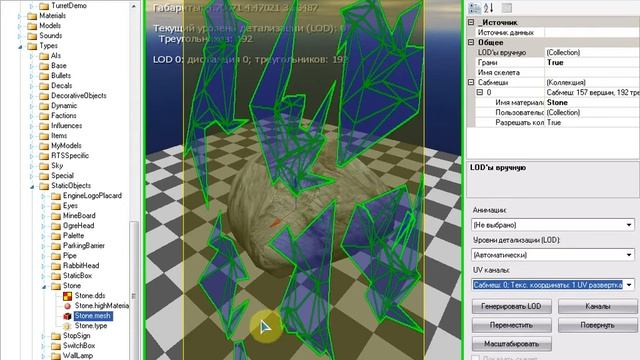Click the Decals folder icon

pos(44,86)
